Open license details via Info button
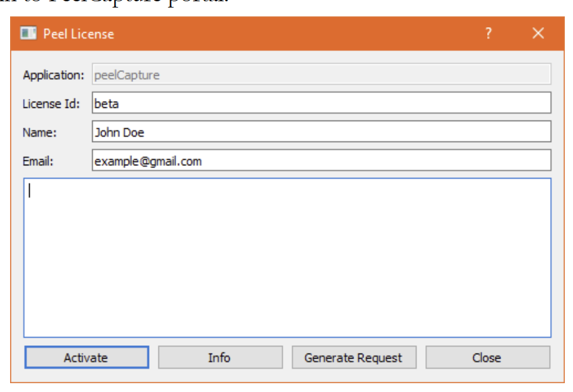 tap(220, 357)
